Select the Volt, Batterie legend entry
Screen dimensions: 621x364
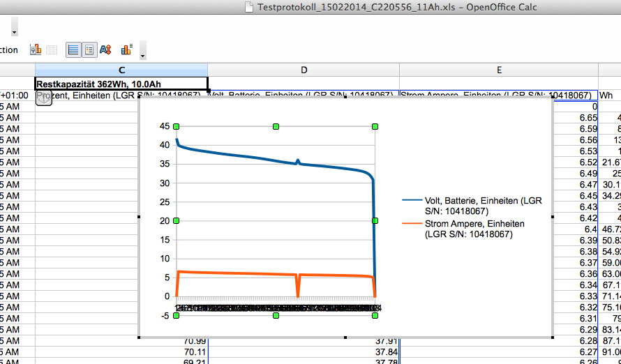pos(474,205)
